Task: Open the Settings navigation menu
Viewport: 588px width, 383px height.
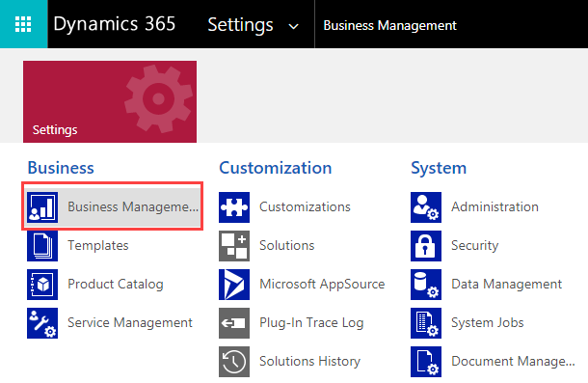Action: tap(240, 25)
